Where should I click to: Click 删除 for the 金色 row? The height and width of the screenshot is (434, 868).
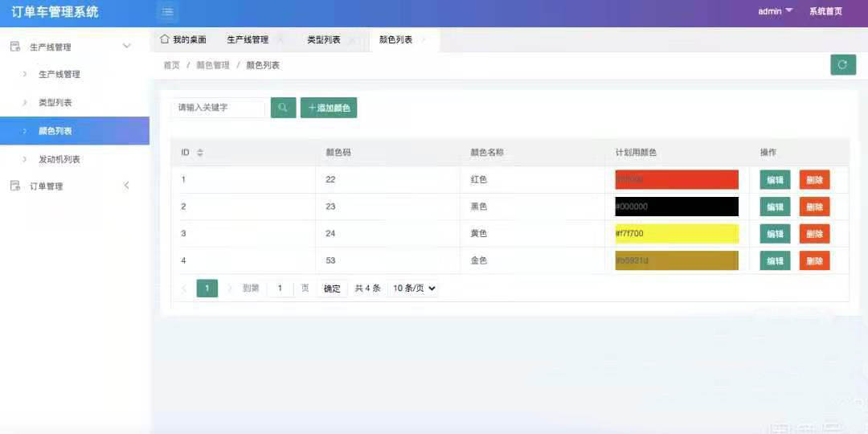[814, 260]
